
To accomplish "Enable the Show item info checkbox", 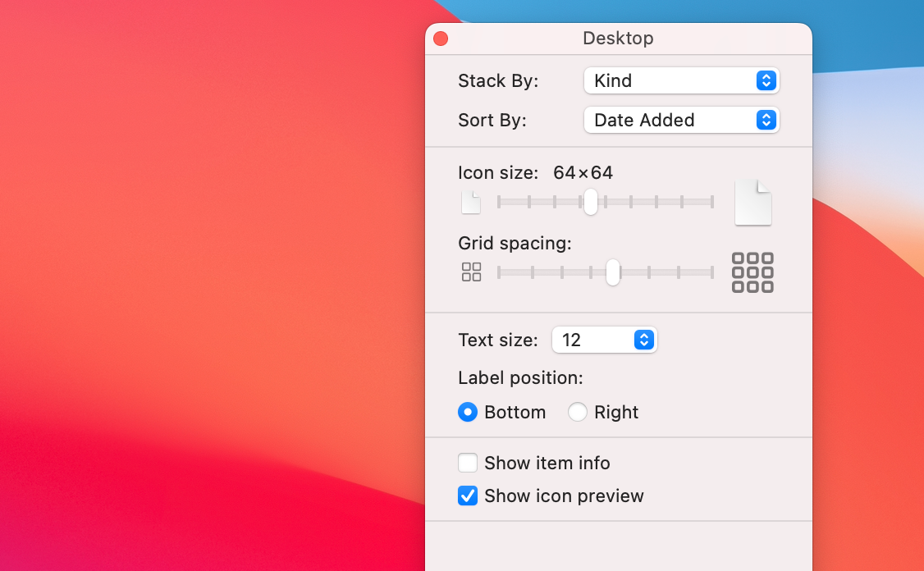I will coord(468,463).
